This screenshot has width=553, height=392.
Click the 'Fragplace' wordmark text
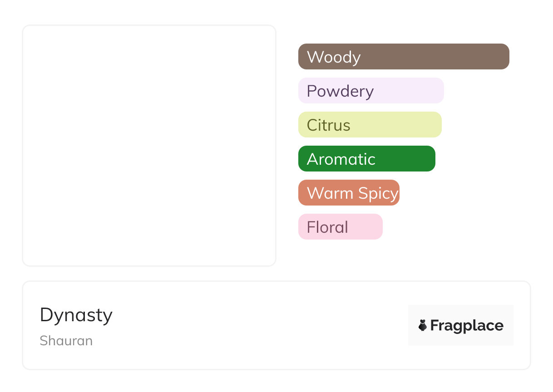pyautogui.click(x=467, y=326)
